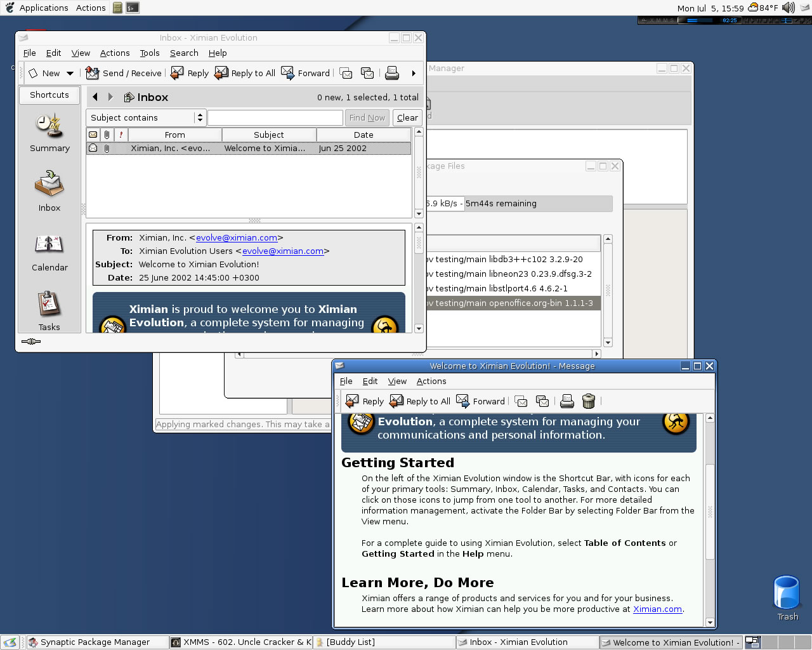Click the Clear search button
The height and width of the screenshot is (650, 812).
[407, 117]
